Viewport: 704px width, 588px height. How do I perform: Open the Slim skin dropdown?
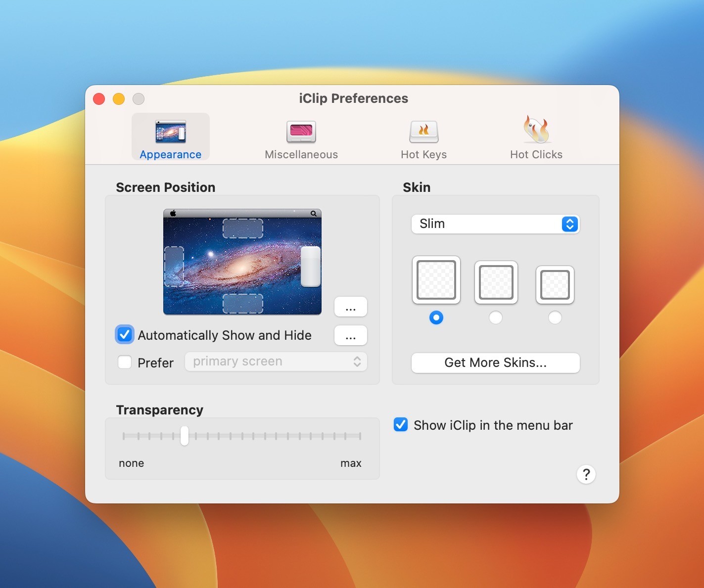[x=495, y=224]
